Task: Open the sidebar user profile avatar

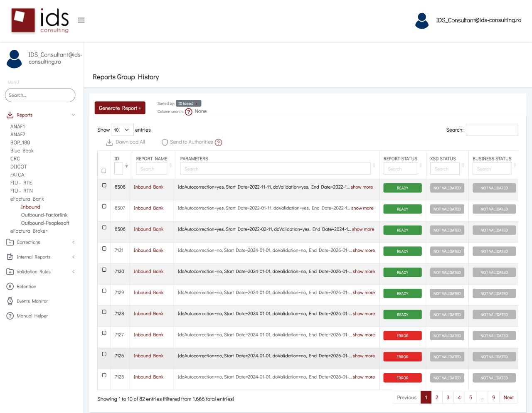Action: pos(14,59)
